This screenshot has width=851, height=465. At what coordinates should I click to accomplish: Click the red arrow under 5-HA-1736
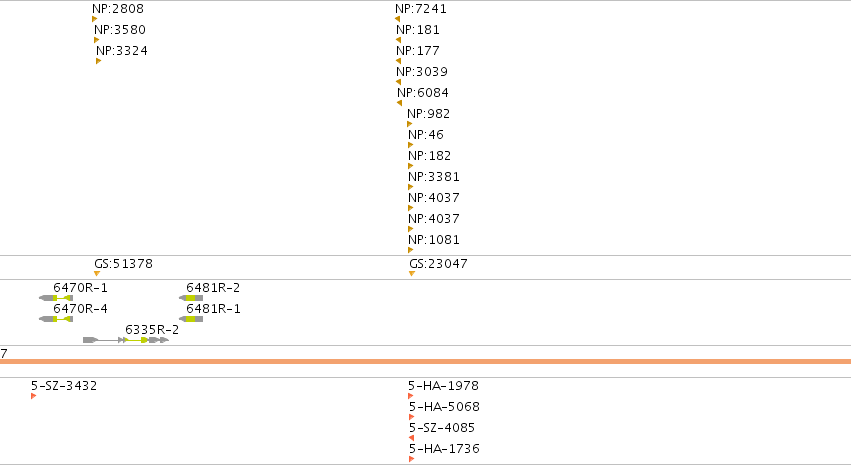(411, 459)
